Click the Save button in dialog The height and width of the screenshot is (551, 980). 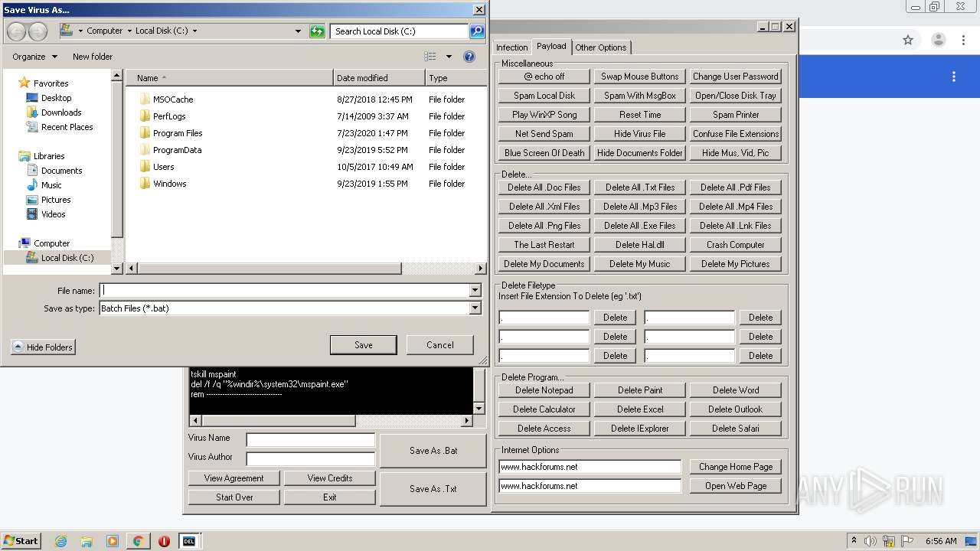(364, 345)
